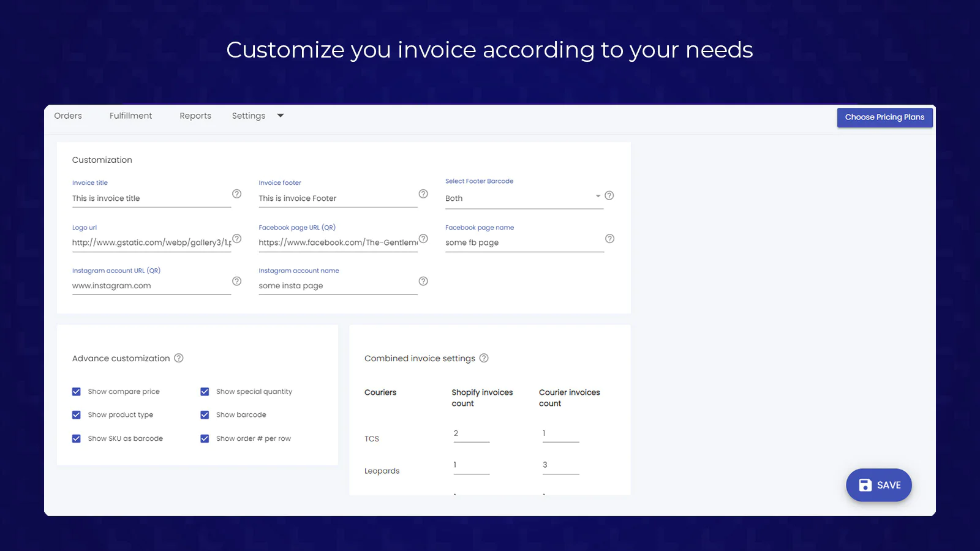Screen dimensions: 980x551
Task: Click help icon beside Invoice title field
Action: coord(236,194)
